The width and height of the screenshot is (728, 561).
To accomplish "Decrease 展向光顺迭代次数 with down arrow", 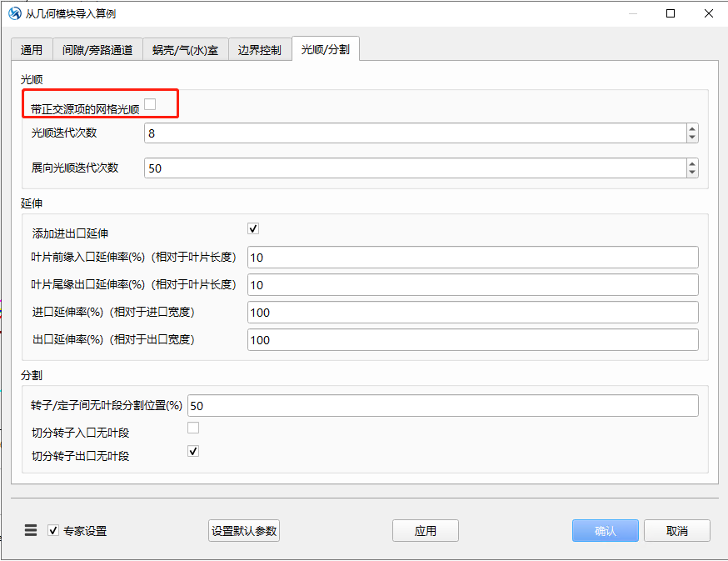I will (x=692, y=173).
